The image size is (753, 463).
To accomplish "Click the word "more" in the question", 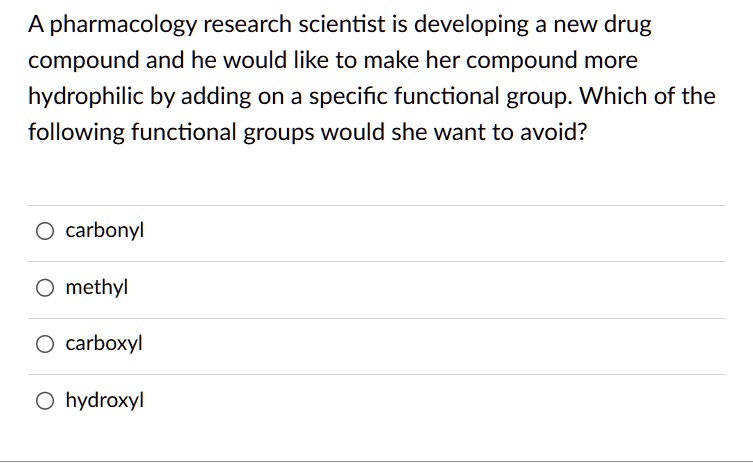I will (609, 61).
